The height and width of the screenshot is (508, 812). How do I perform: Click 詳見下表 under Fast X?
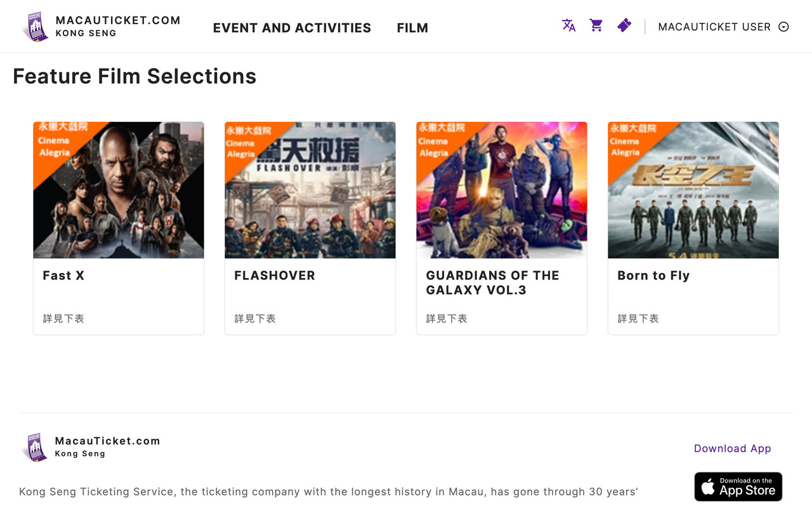pyautogui.click(x=63, y=319)
